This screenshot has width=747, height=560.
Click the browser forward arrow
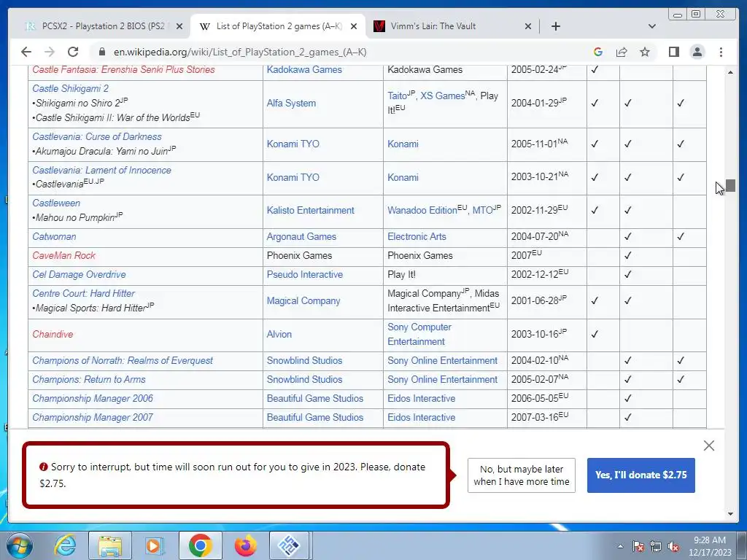coord(49,52)
